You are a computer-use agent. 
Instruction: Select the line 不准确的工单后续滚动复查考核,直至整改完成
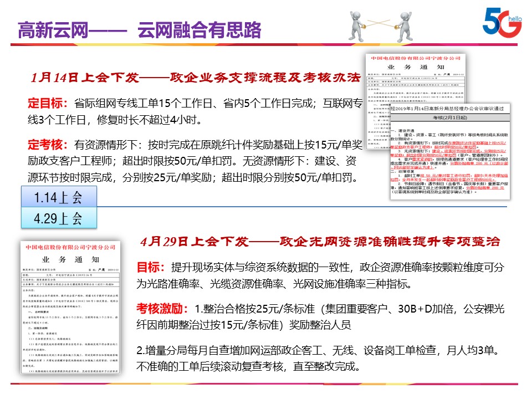pyautogui.click(x=248, y=366)
